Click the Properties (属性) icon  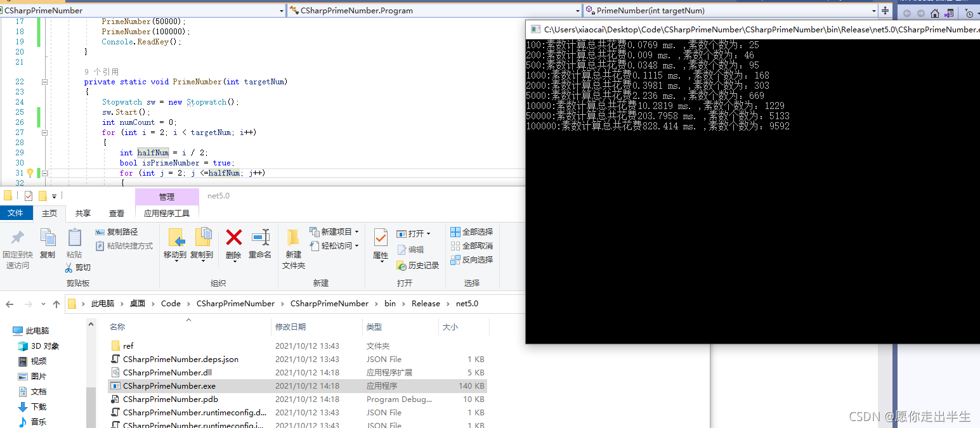pyautogui.click(x=381, y=238)
